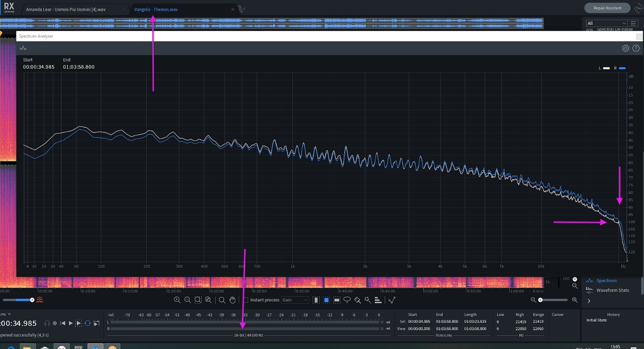Image resolution: width=644 pixels, height=349 pixels.
Task: Click the Repair Assistant button
Action: pos(607,8)
